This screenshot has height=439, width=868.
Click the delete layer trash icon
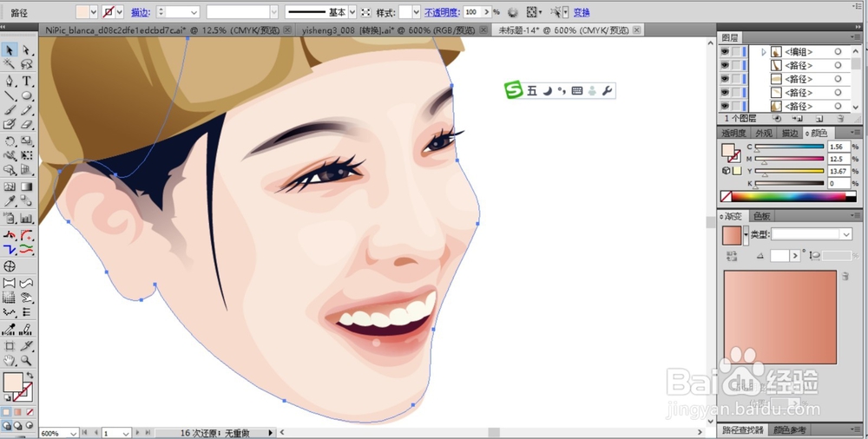840,119
